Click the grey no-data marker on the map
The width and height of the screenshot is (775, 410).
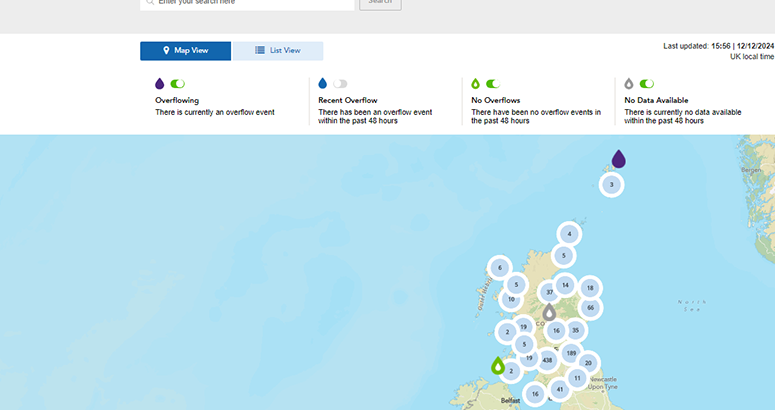pos(549,312)
